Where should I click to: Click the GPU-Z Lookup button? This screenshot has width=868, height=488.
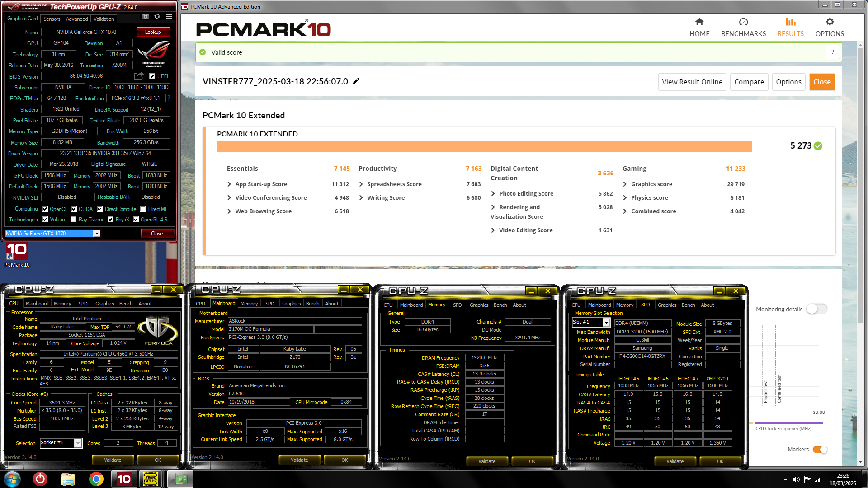[153, 32]
